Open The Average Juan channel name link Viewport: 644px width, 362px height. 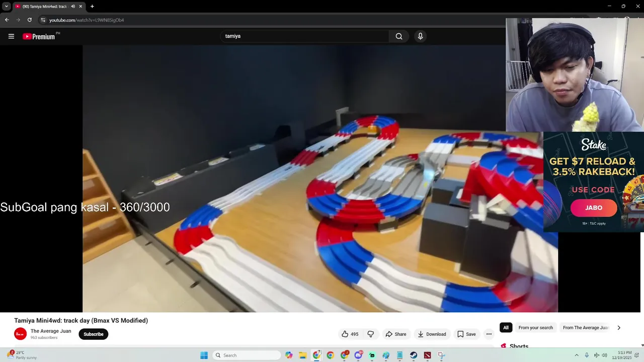click(51, 331)
